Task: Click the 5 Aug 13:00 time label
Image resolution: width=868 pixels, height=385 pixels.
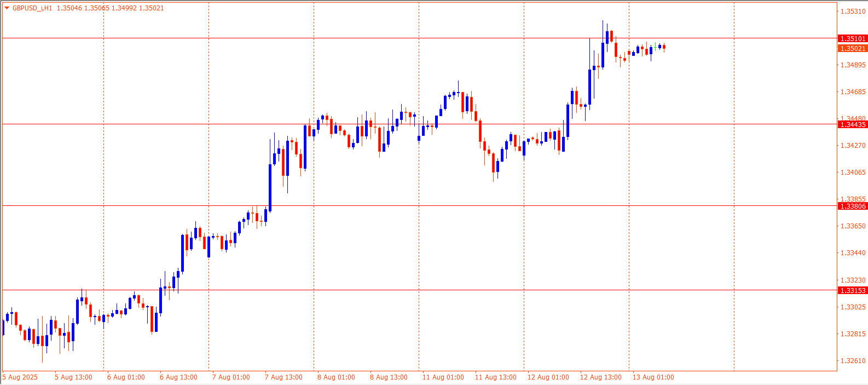Action: tap(73, 377)
